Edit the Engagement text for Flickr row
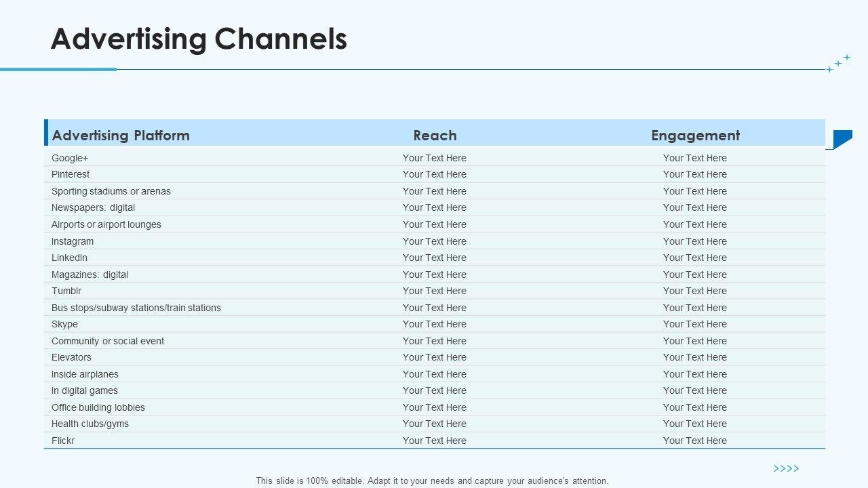The image size is (868, 488). (695, 441)
